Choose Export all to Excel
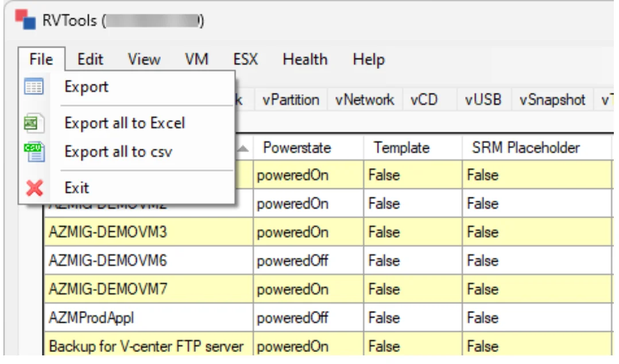Screen dimensions: 619x364 click(125, 123)
